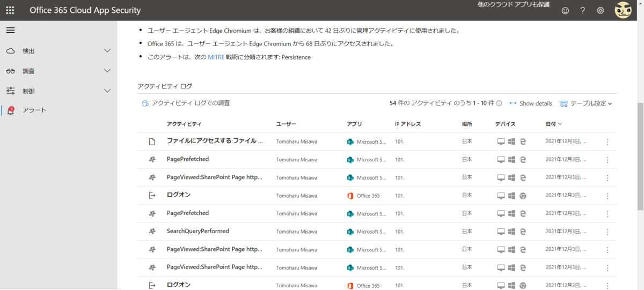Click the Chrome browser icon in first ログオン row
Image resolution: width=644 pixels, height=290 pixels.
[x=523, y=196]
